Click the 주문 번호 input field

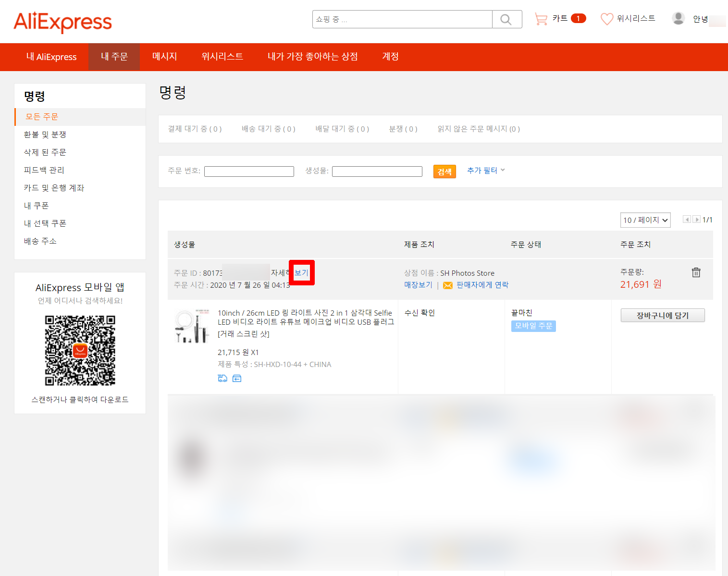[x=249, y=172]
